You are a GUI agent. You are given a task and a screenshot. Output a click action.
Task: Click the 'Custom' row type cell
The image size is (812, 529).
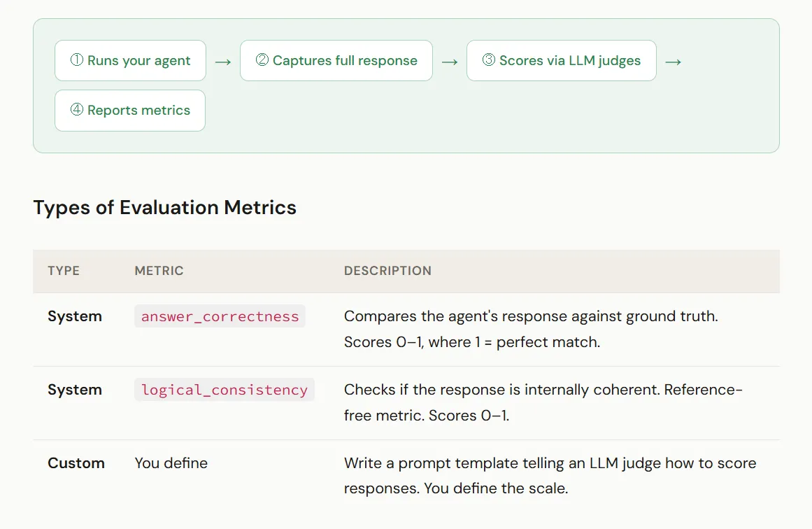[x=76, y=463]
